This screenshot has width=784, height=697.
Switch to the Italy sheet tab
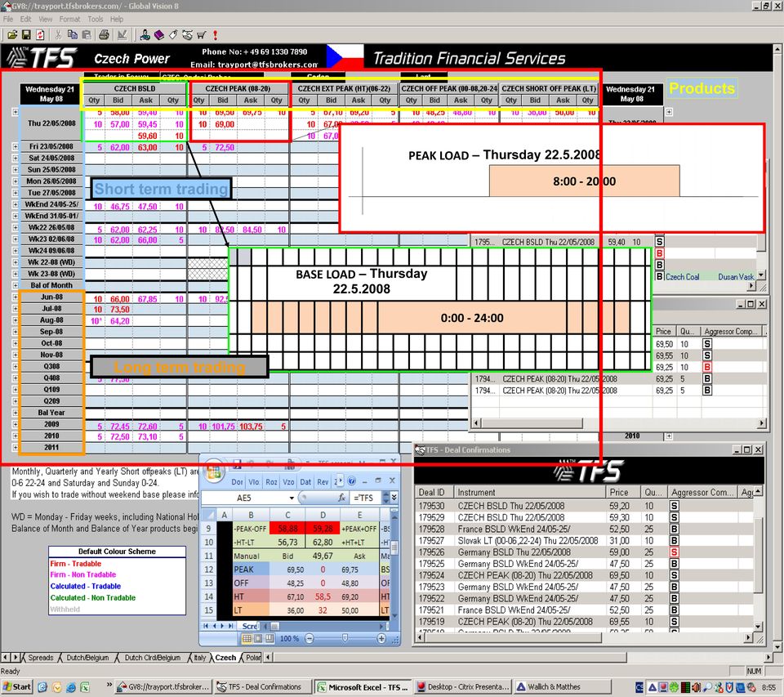pos(200,658)
